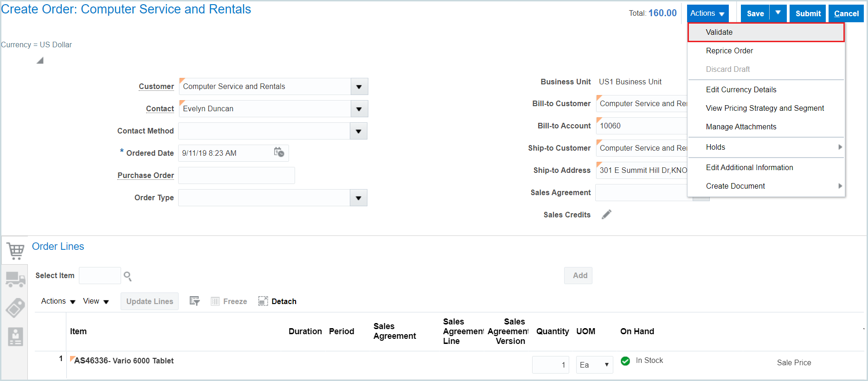Click the Submit button
The width and height of the screenshot is (868, 381).
pos(808,13)
